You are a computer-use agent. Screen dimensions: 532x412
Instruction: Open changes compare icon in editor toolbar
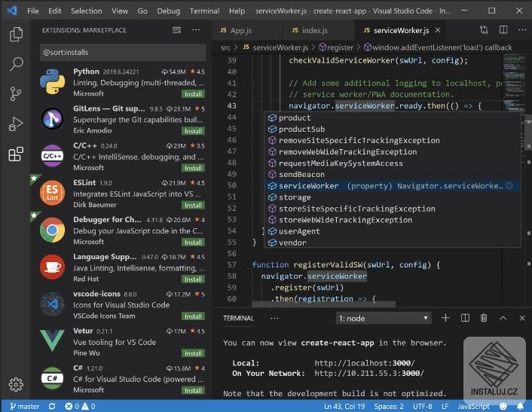[484, 30]
